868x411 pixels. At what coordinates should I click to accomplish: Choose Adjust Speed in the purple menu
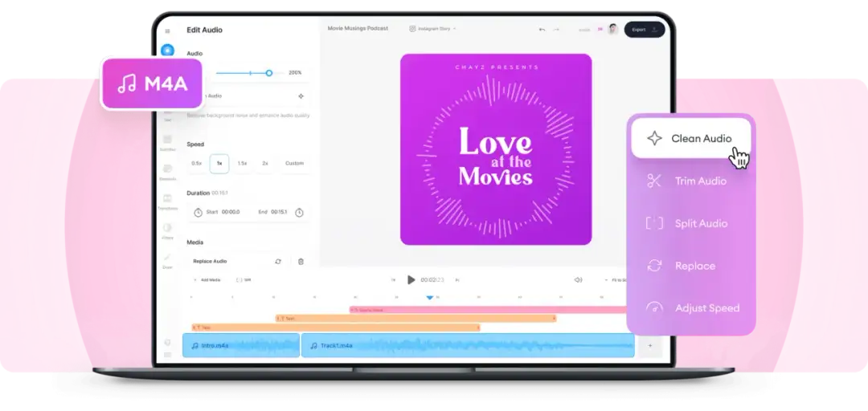pos(691,308)
